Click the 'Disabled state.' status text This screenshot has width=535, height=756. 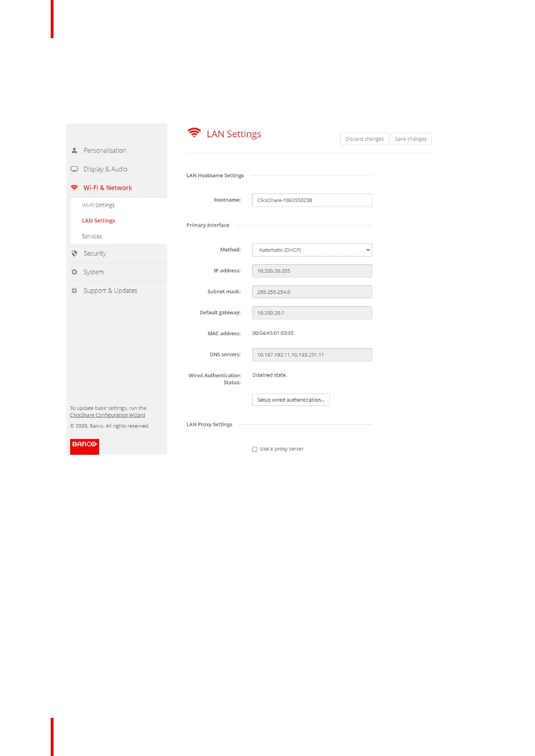click(x=270, y=375)
